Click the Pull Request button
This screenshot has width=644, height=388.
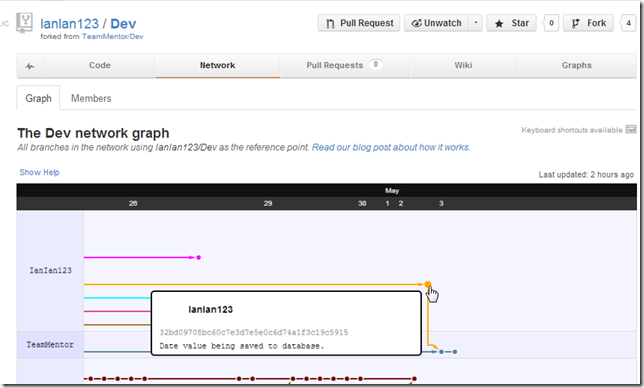pyautogui.click(x=359, y=23)
